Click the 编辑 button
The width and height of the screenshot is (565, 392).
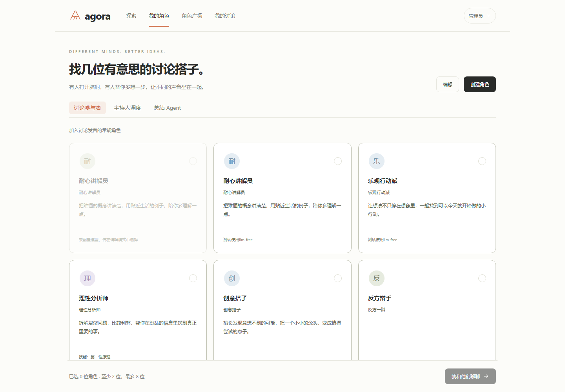(448, 84)
